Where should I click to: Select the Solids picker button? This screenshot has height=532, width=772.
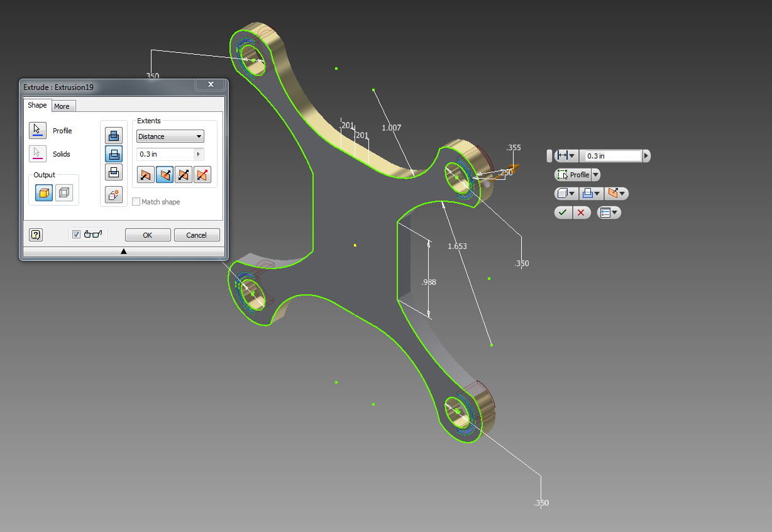(38, 153)
